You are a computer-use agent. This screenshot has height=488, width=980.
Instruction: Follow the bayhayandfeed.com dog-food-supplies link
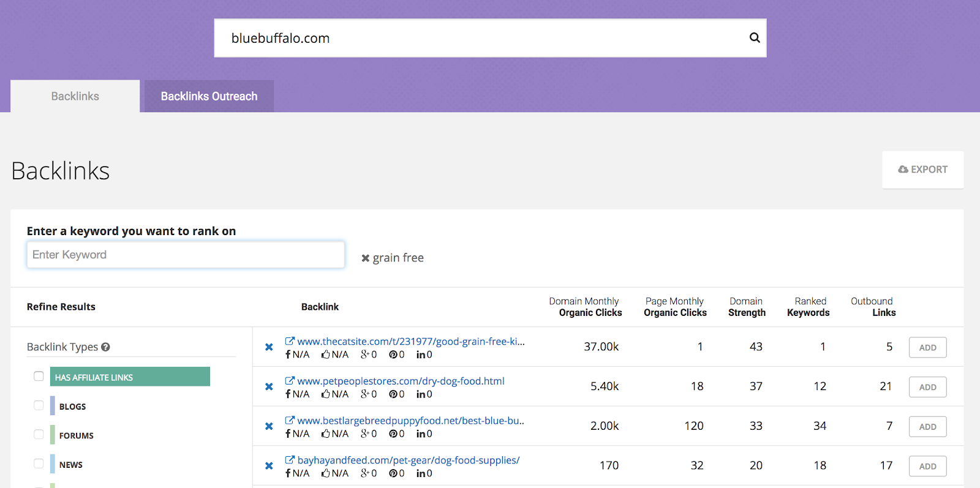click(x=409, y=460)
